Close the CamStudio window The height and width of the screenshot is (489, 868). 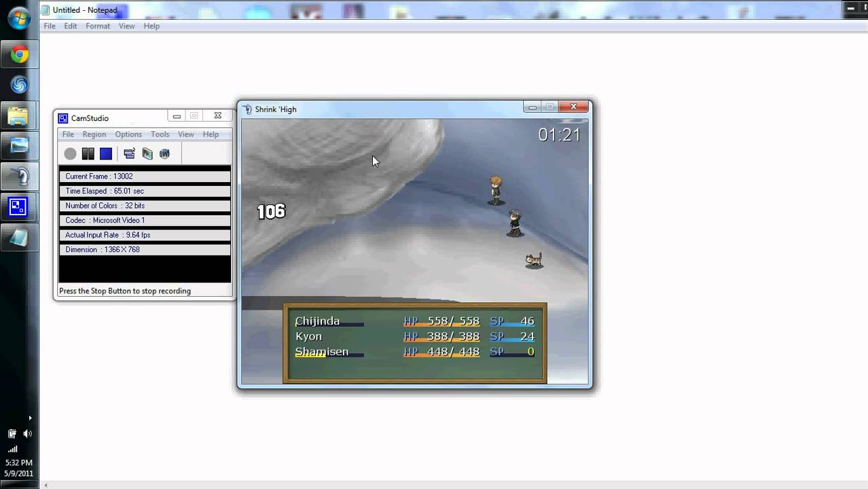pos(217,116)
